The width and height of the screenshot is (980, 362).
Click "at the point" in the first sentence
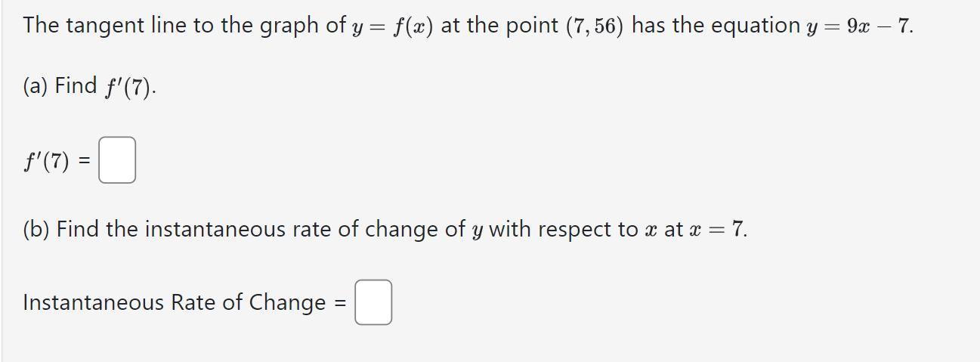click(499, 26)
